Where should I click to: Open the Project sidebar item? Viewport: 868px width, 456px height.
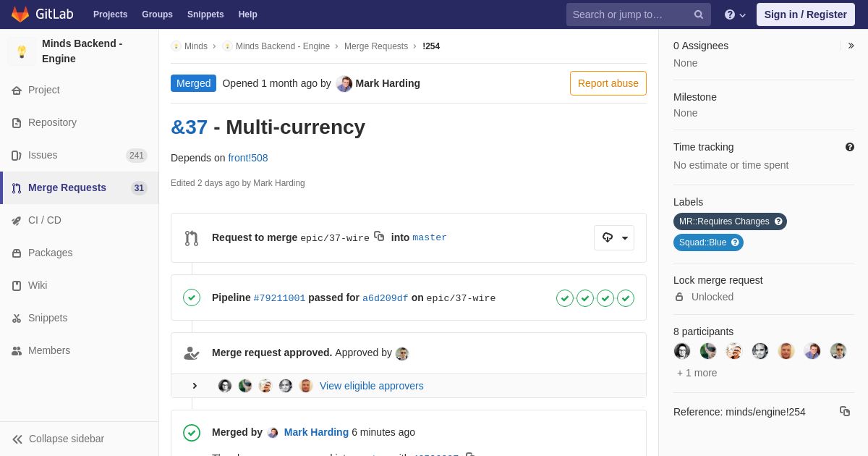pyautogui.click(x=44, y=90)
